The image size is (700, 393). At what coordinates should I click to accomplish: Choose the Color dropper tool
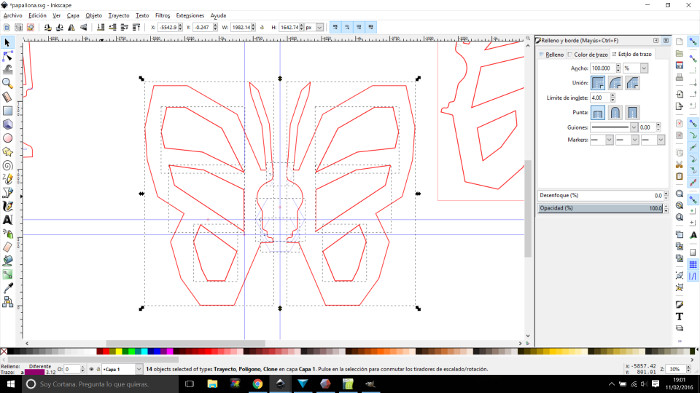point(7,288)
